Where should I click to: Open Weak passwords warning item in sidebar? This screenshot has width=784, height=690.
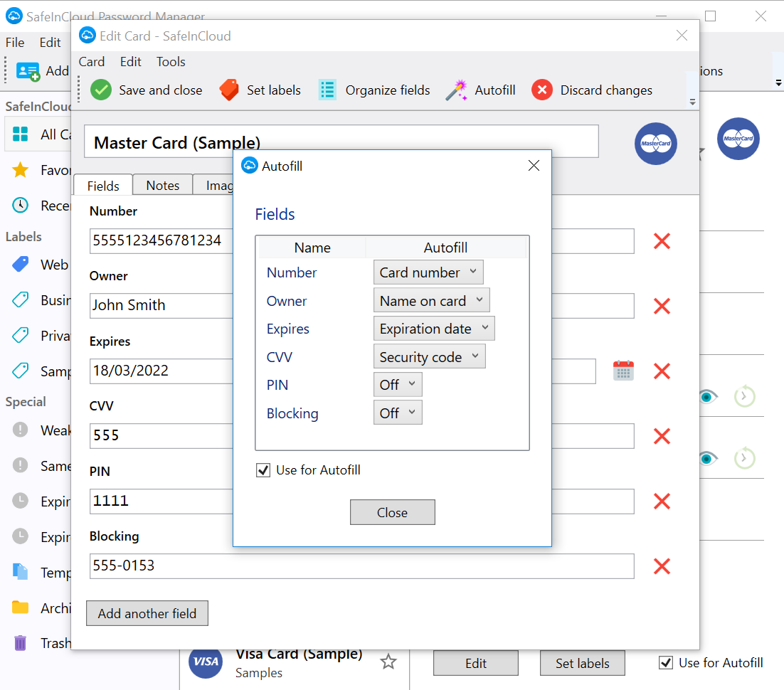21,430
